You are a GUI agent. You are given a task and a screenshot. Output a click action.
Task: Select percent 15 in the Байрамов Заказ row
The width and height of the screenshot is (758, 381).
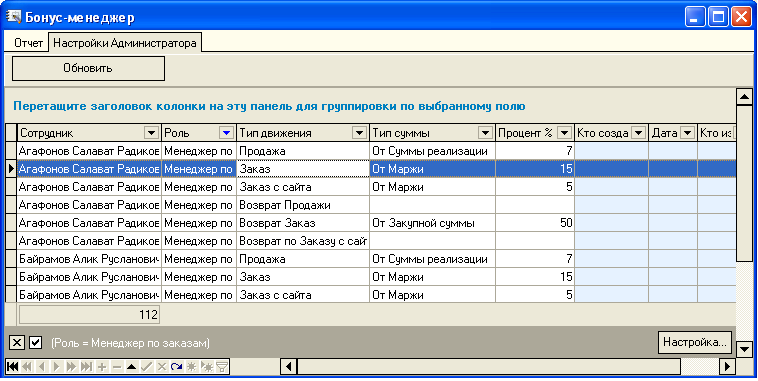click(x=535, y=277)
